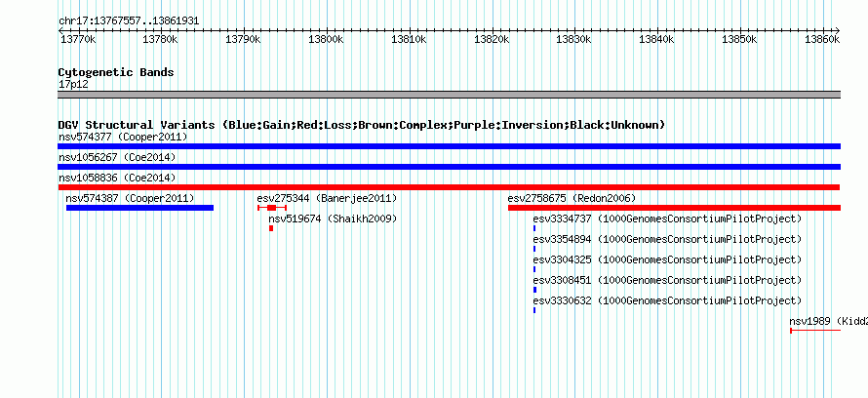The height and width of the screenshot is (398, 868).
Task: Click the 13790k ruler position
Action: [244, 39]
